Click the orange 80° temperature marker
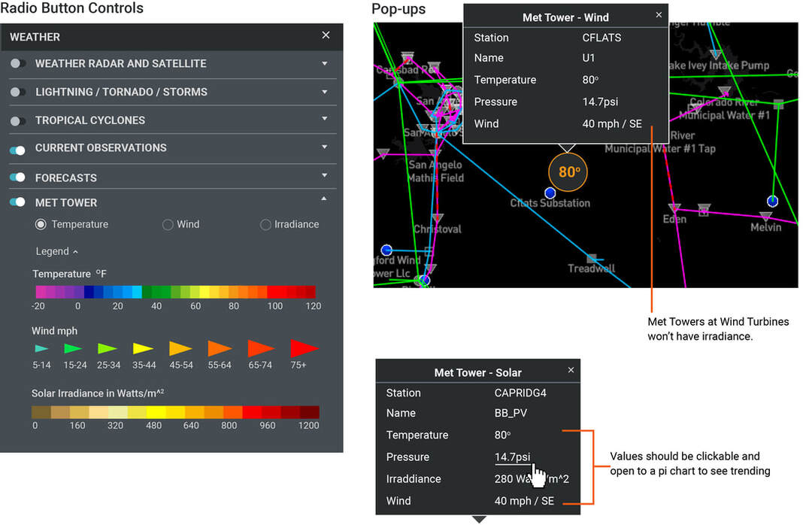This screenshot has height=525, width=812. (568, 172)
